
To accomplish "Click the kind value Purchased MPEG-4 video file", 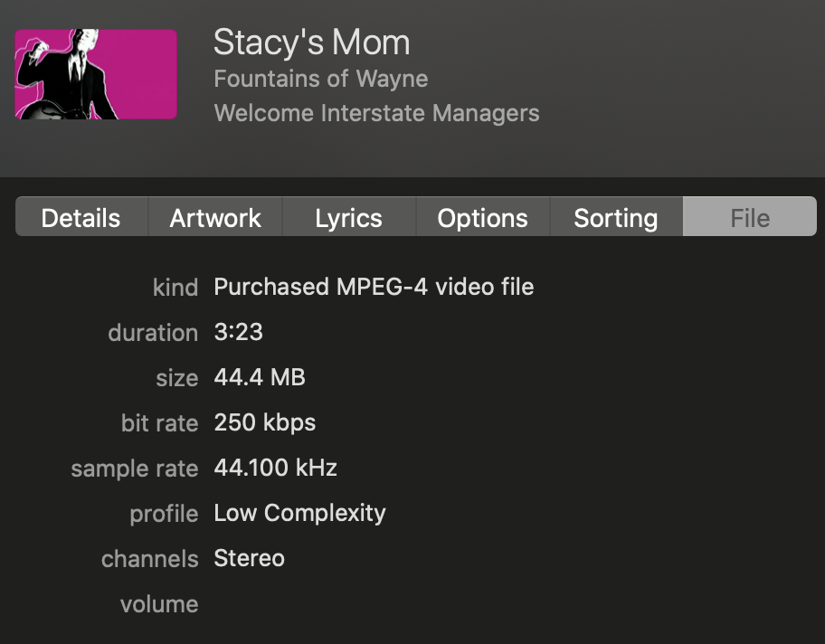I will (x=375, y=288).
